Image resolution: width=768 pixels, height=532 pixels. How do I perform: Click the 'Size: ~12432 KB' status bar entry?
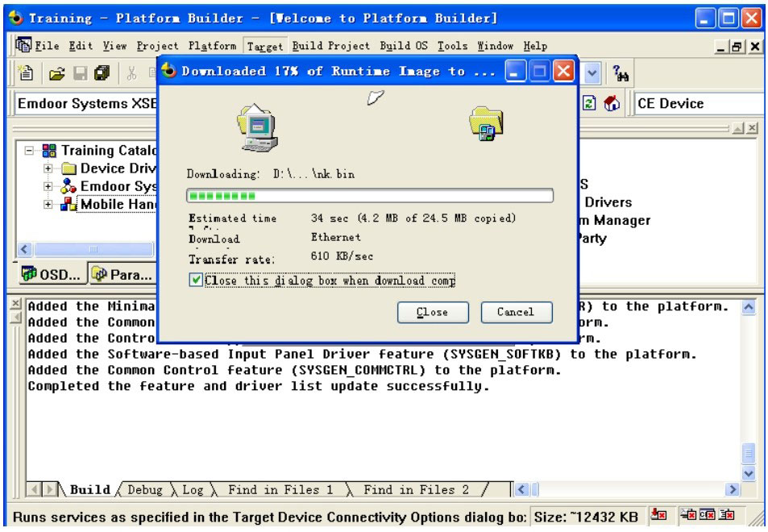point(587,517)
